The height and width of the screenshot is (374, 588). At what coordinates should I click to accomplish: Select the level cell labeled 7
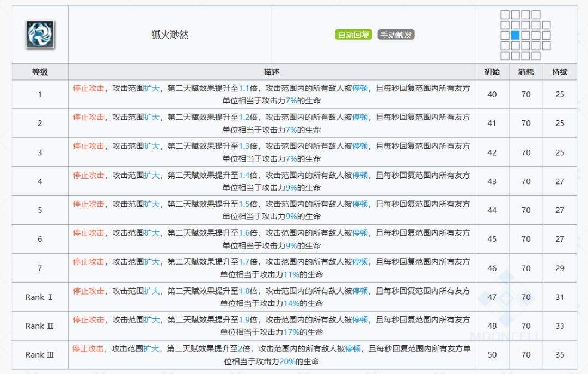40,268
